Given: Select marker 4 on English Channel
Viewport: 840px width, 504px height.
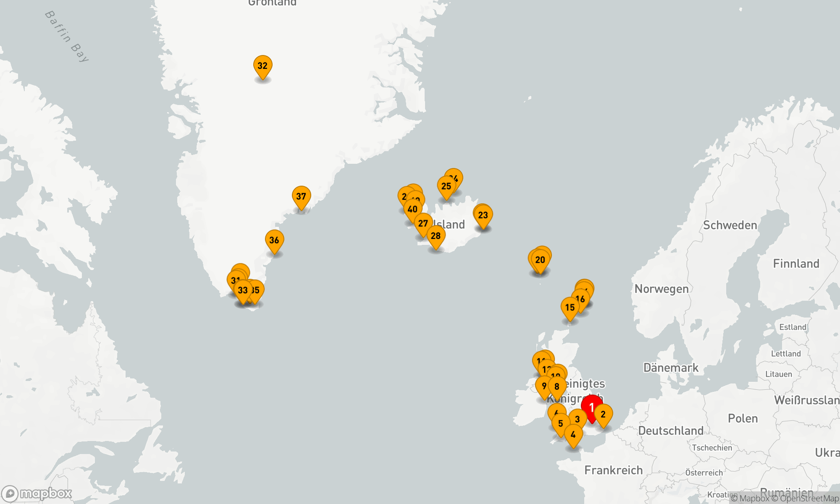Looking at the screenshot, I should 573,435.
